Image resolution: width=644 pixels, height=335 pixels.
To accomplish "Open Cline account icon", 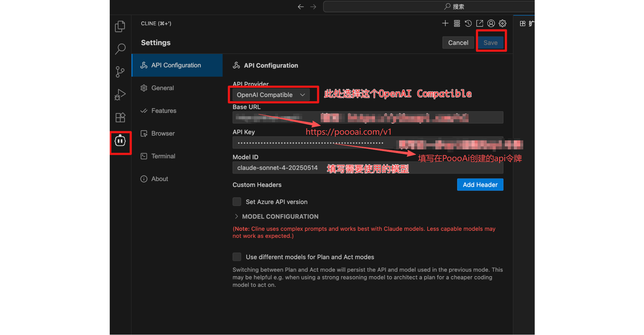I will tap(491, 23).
